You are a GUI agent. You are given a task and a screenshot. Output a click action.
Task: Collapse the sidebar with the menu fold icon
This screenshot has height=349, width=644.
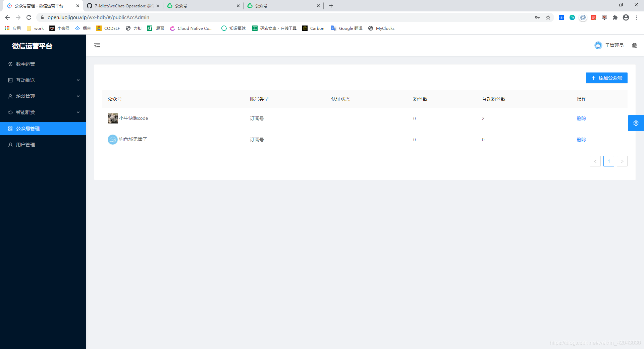pyautogui.click(x=97, y=46)
